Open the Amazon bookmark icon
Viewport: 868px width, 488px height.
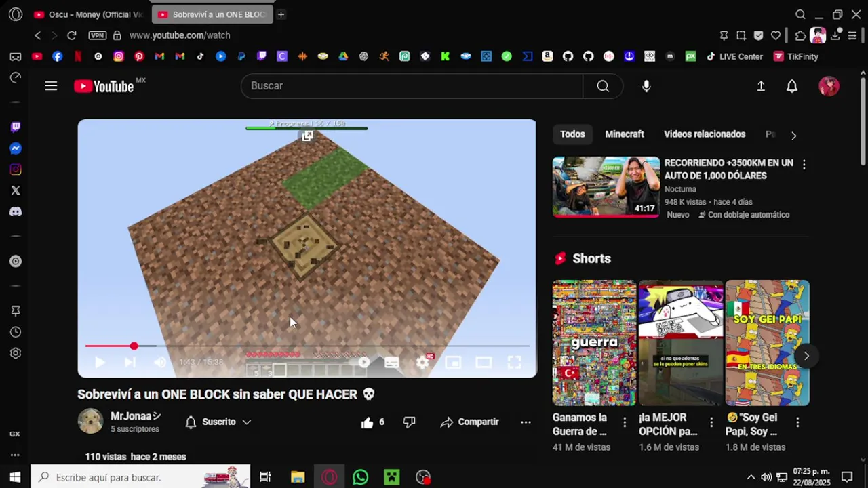[547, 56]
